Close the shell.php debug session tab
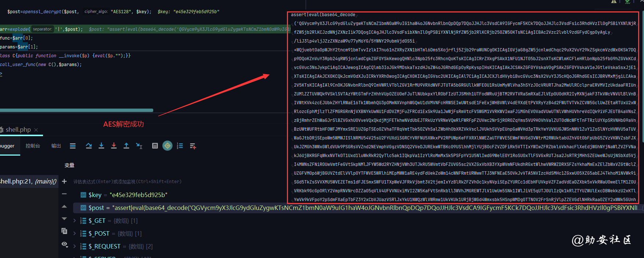The height and width of the screenshot is (258, 644). [36, 130]
